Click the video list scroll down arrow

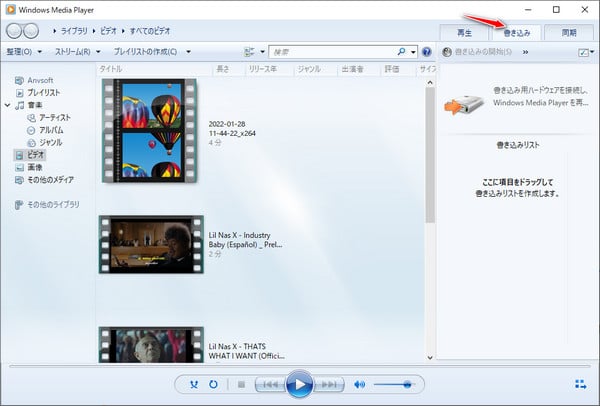coord(430,357)
